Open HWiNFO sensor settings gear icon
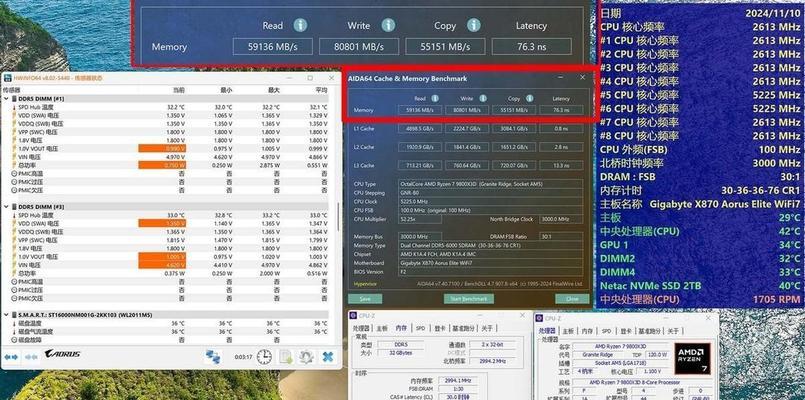Viewport: 805px width, 400px height. (x=306, y=356)
